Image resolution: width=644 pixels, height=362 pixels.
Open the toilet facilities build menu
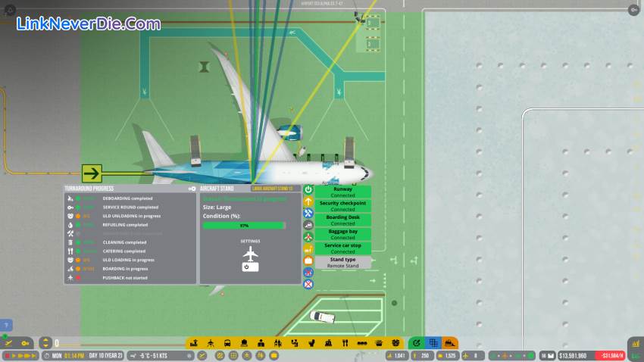click(311, 343)
